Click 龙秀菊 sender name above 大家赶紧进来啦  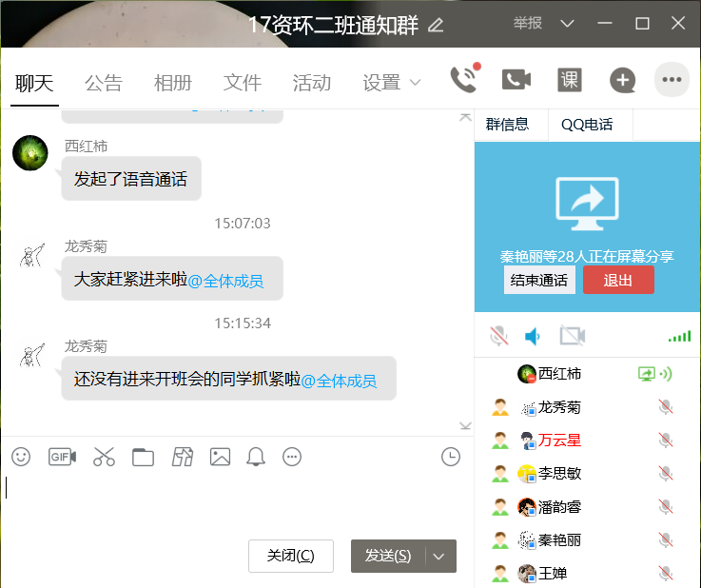[86, 245]
